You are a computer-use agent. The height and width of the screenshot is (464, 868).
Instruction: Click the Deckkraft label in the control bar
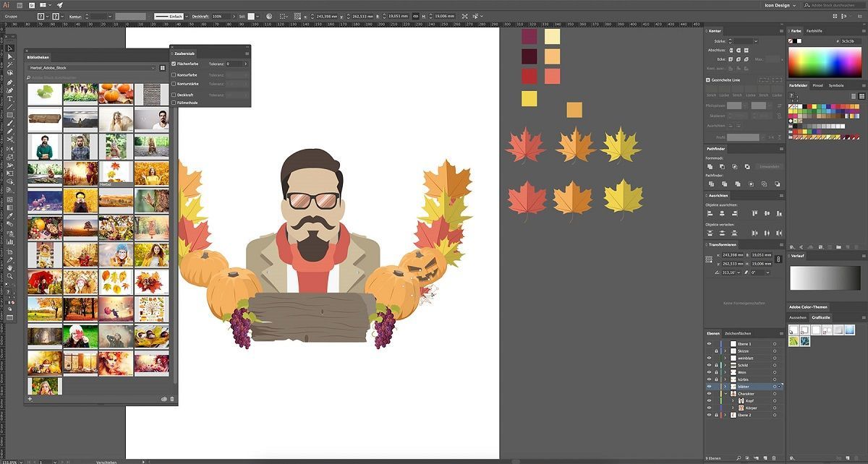[x=201, y=16]
